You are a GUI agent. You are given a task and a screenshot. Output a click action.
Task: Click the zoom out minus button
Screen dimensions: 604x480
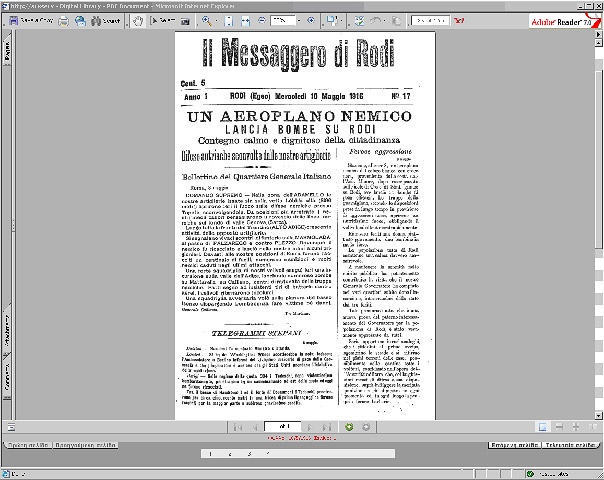[262, 20]
